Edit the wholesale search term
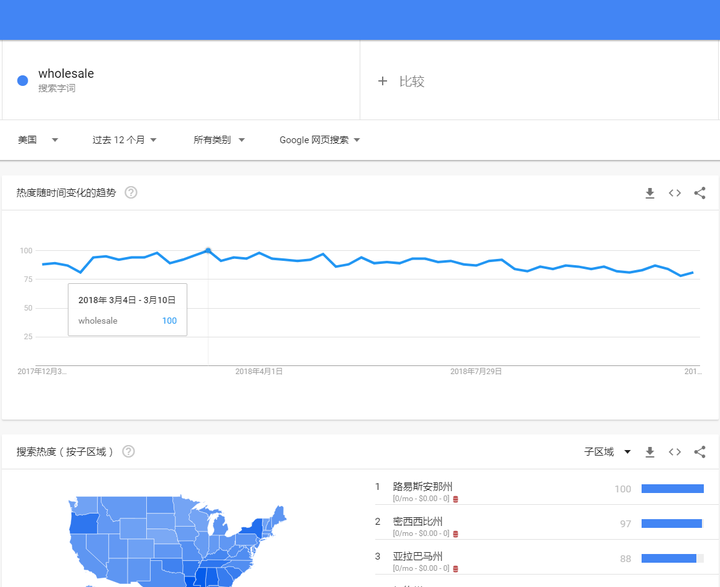 click(66, 73)
